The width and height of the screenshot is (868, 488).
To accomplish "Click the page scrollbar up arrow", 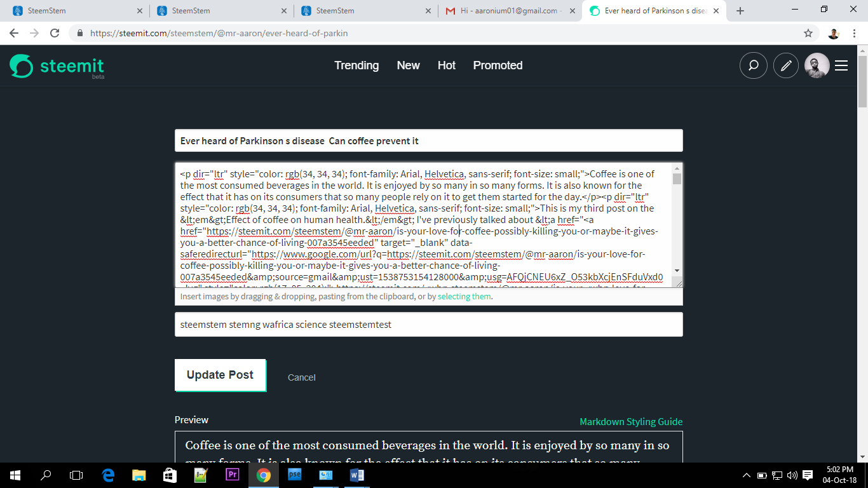I will point(862,50).
